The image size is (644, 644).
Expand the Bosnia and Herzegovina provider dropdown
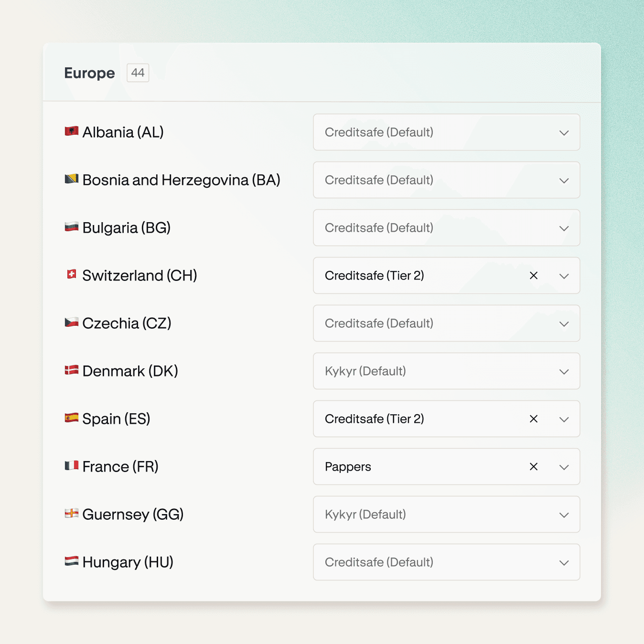446,180
